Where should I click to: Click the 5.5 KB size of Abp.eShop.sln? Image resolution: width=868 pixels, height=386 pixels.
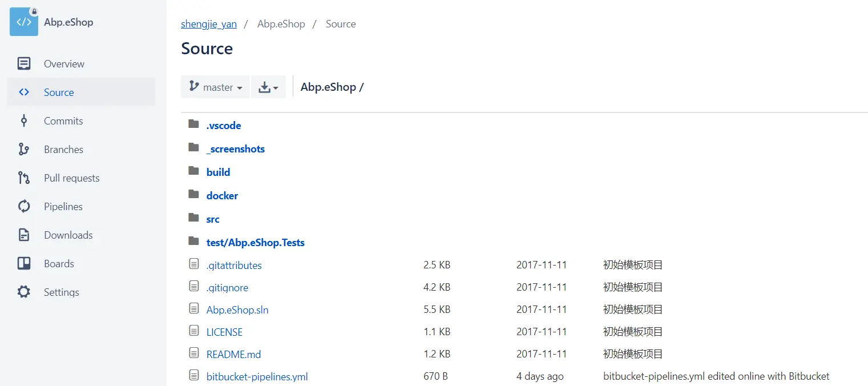[x=437, y=309]
